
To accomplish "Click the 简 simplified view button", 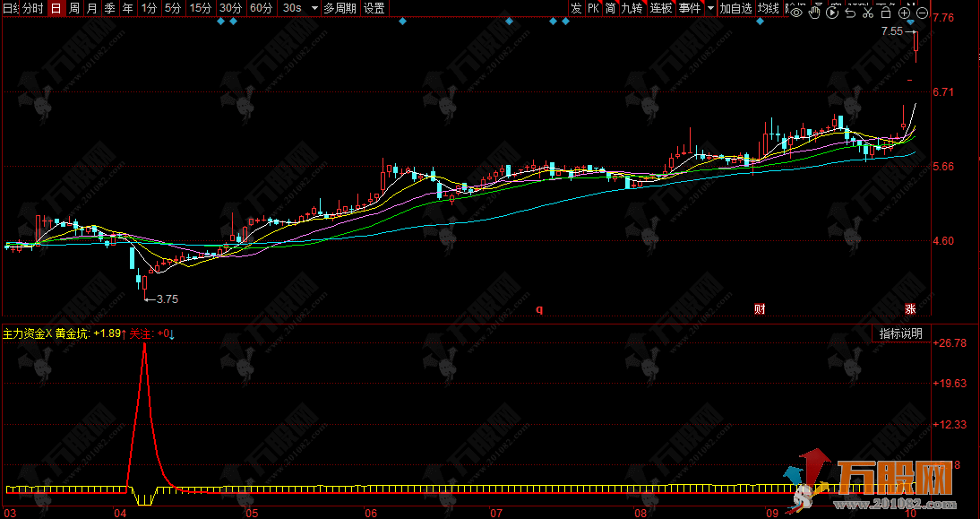I will 611,8.
